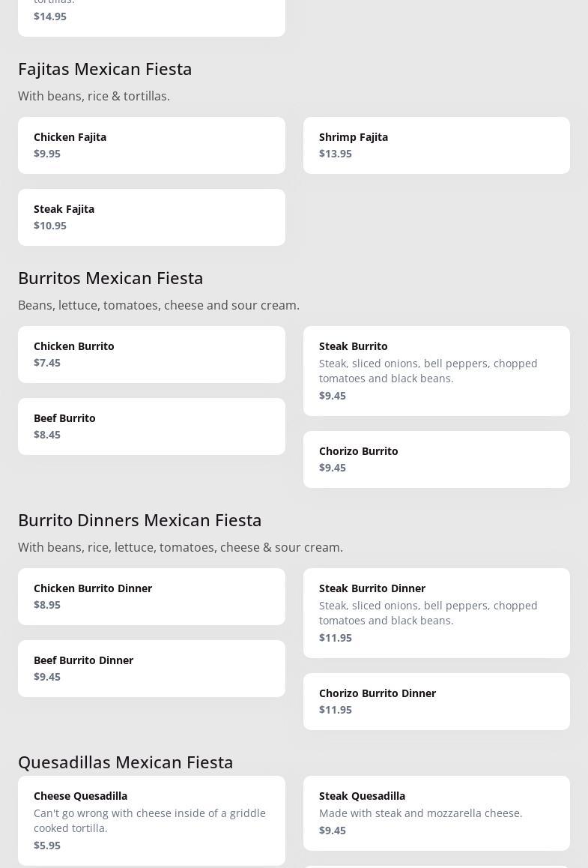This screenshot has width=588, height=868.
Task: Open the Shrimp Fajita item card
Action: click(436, 145)
